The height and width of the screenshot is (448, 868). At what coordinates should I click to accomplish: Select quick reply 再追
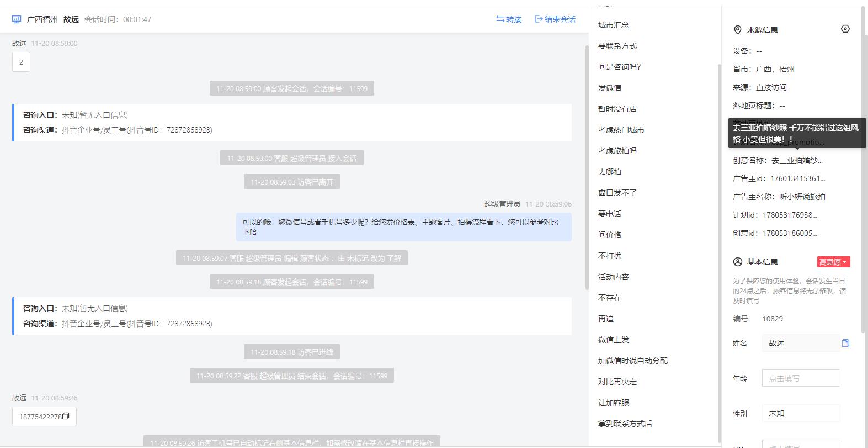pyautogui.click(x=606, y=319)
